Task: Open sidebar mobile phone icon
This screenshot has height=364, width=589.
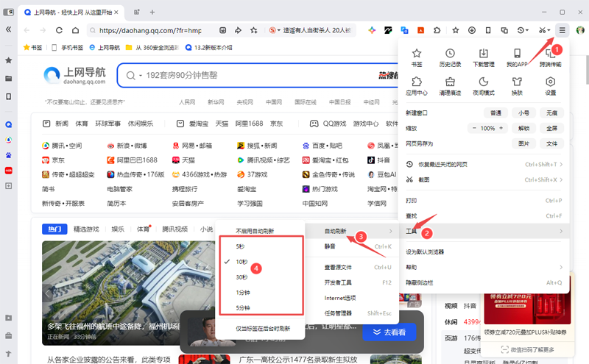Action: coord(8,96)
